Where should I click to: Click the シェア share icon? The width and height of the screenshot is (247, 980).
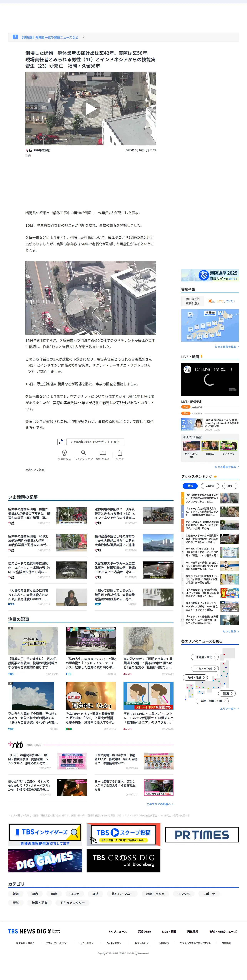pyautogui.click(x=120, y=453)
